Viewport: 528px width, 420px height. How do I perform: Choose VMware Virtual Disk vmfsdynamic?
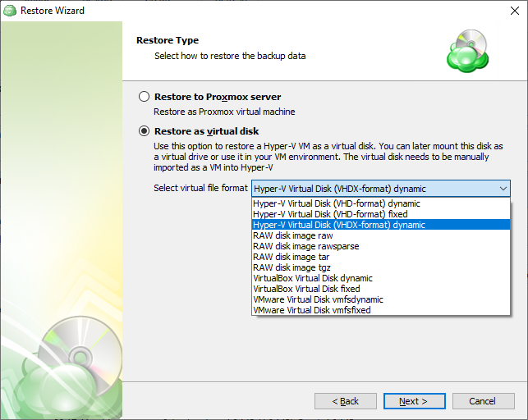[x=381, y=299]
